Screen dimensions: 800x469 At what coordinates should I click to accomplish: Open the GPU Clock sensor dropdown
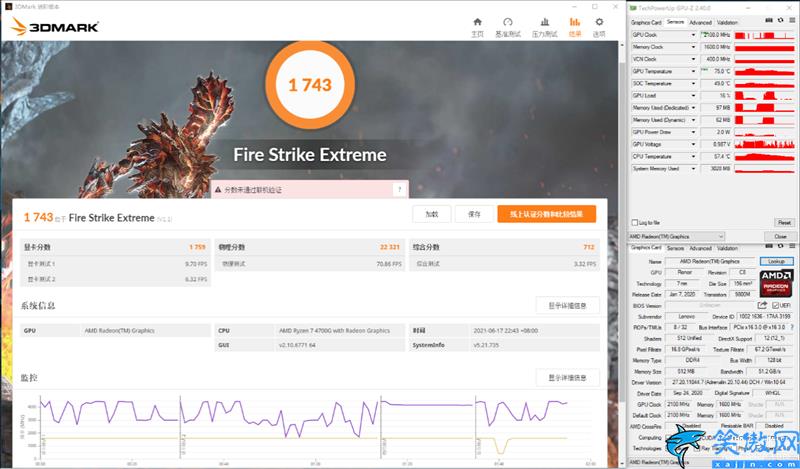click(x=693, y=35)
